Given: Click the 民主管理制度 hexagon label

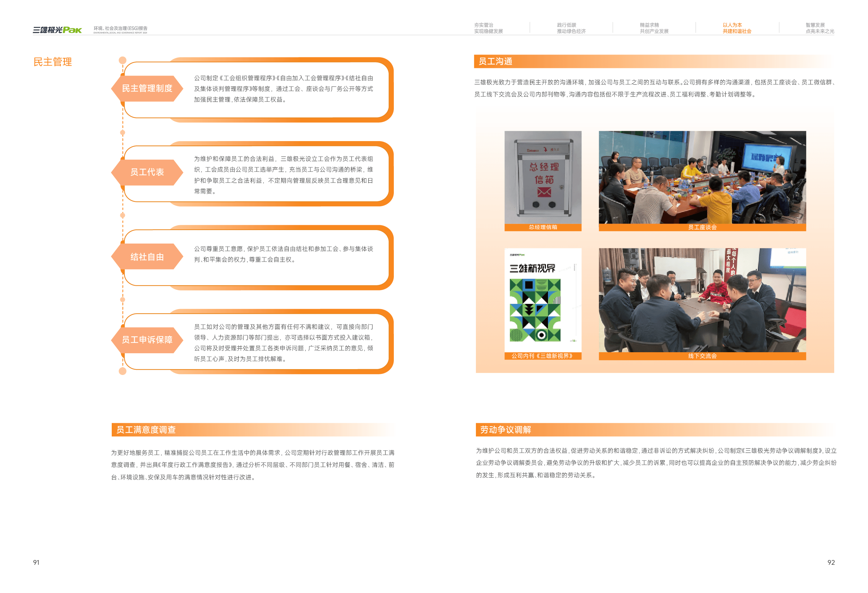Looking at the screenshot, I should [x=147, y=89].
